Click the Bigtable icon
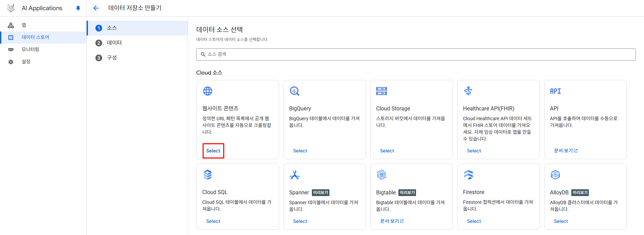This screenshot has height=235, width=644. [382, 175]
